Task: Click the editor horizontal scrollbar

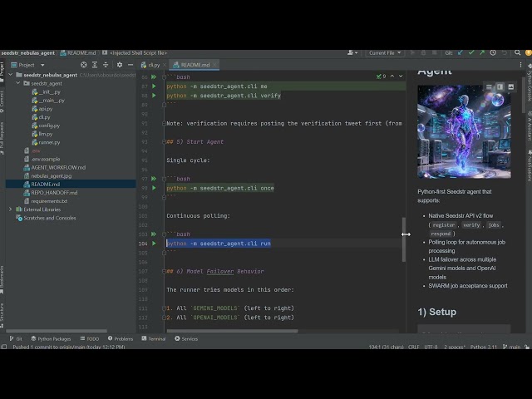Action: [x=233, y=331]
